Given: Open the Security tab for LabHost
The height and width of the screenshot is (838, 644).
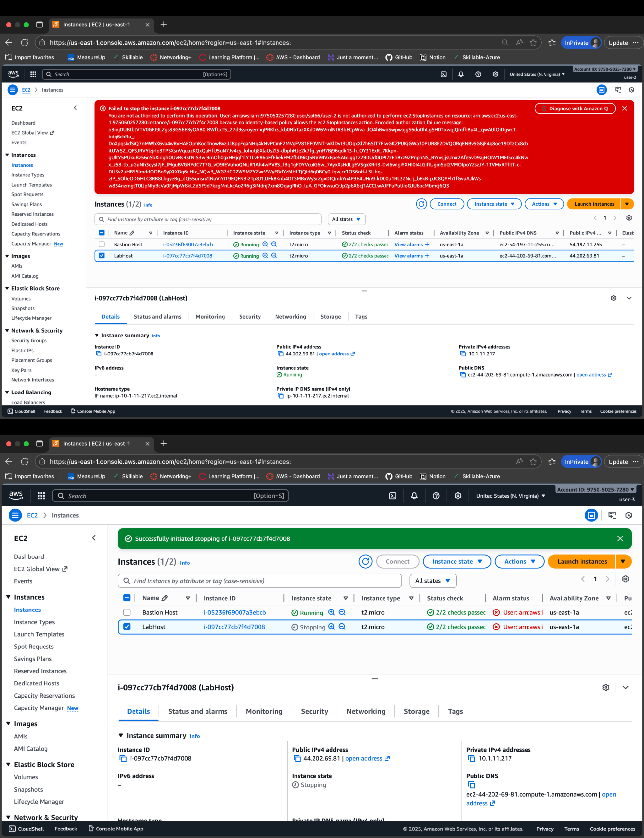Looking at the screenshot, I should (x=250, y=317).
